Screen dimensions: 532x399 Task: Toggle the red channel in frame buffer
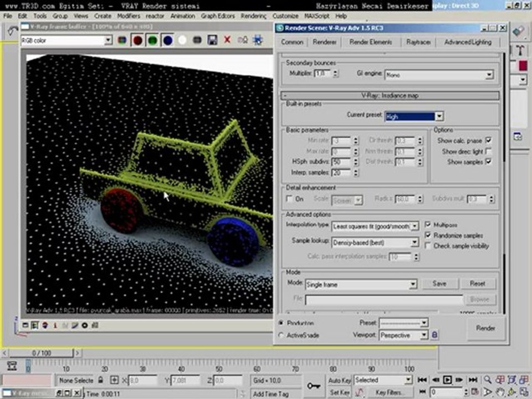click(x=137, y=40)
